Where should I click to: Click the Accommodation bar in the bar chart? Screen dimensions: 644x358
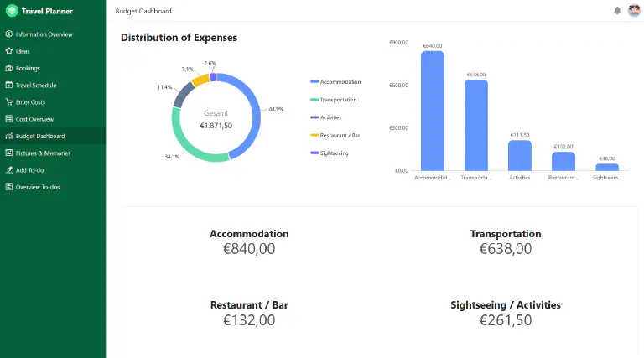[x=433, y=111]
